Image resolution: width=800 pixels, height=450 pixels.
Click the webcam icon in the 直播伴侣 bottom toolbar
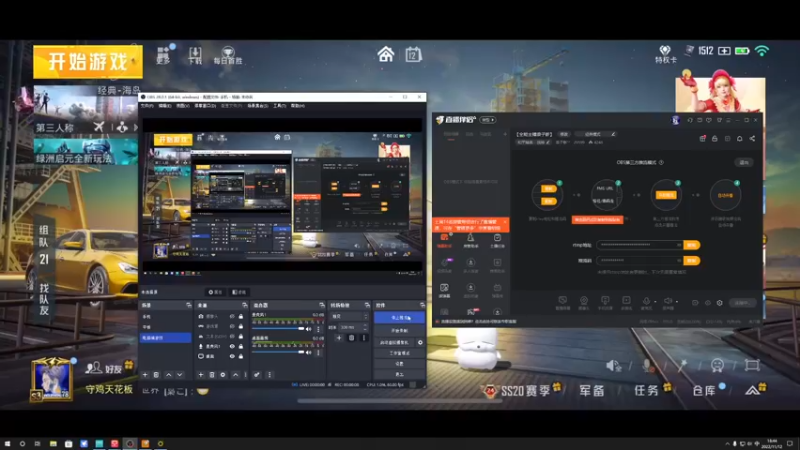(x=584, y=303)
